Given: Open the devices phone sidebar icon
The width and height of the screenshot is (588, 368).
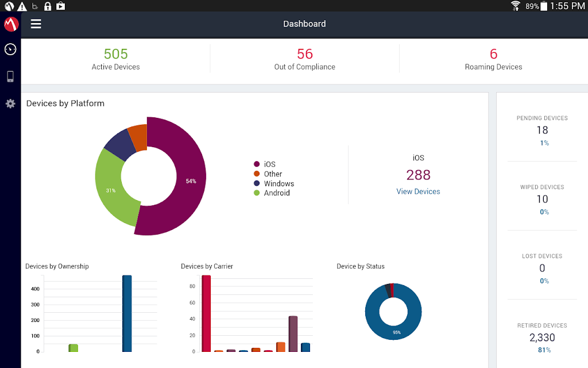Looking at the screenshot, I should (10, 76).
